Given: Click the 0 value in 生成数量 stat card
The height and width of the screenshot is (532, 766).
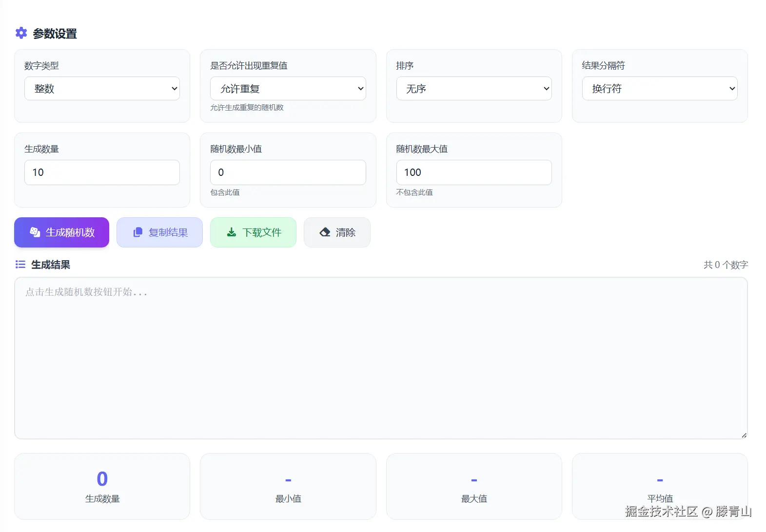Looking at the screenshot, I should 102,479.
